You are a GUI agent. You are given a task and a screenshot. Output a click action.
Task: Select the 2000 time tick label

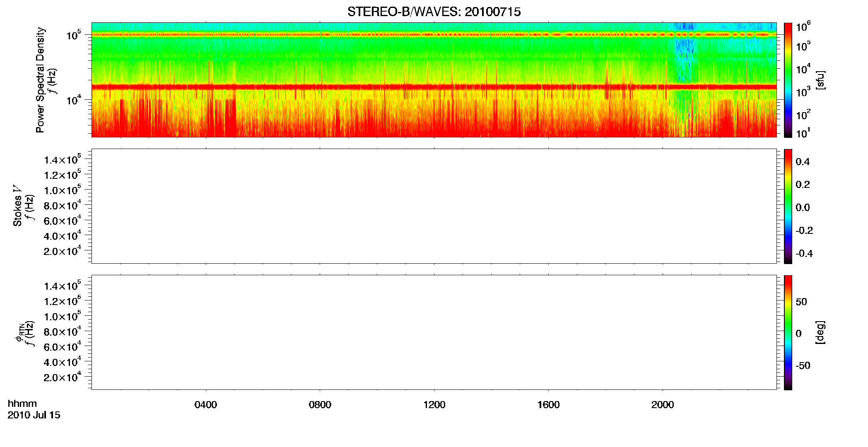coord(663,405)
